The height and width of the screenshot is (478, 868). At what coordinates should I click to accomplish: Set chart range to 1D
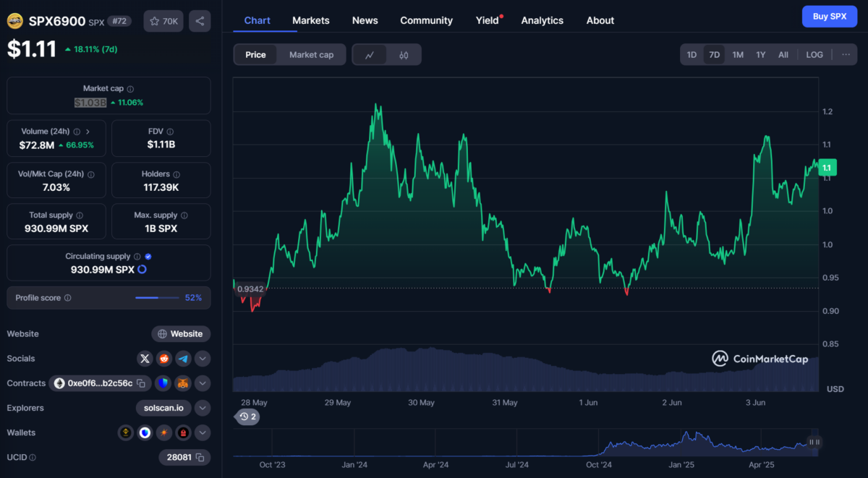point(692,55)
